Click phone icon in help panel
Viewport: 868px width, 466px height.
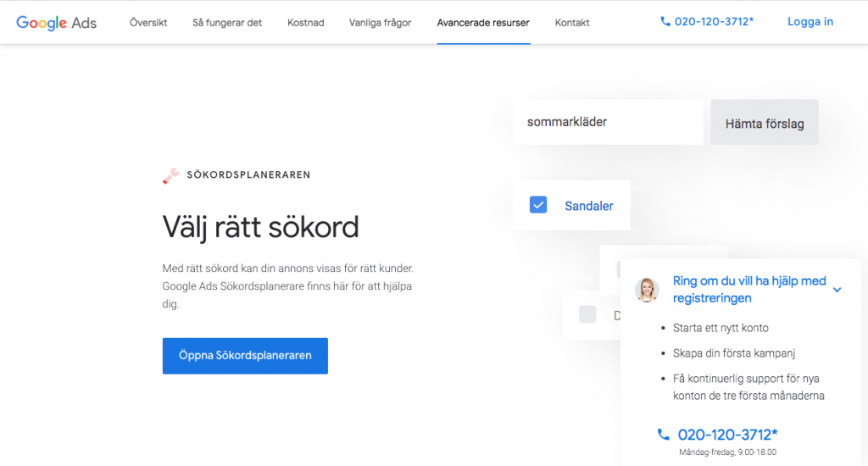(663, 435)
